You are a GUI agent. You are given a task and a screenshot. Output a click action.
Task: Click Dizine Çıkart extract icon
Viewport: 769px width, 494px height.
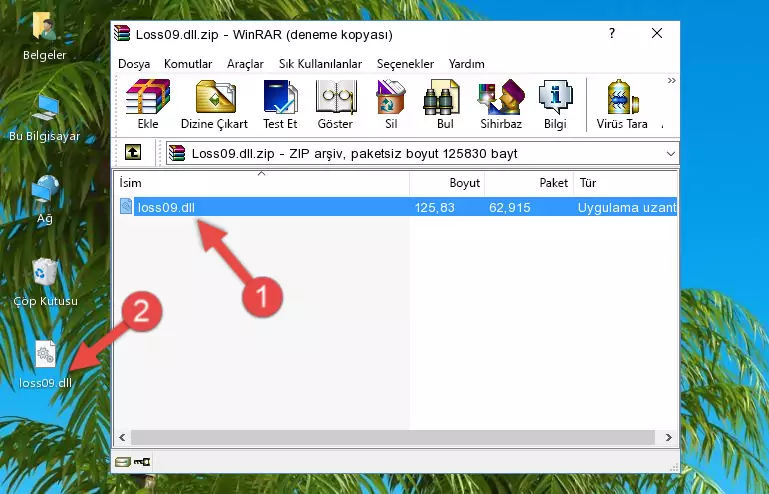tap(214, 104)
